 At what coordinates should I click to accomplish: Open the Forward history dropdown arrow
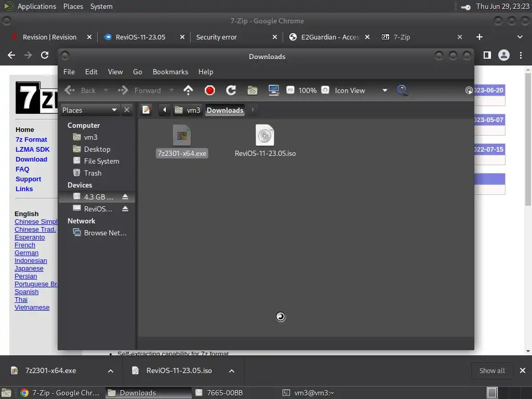[x=171, y=90]
